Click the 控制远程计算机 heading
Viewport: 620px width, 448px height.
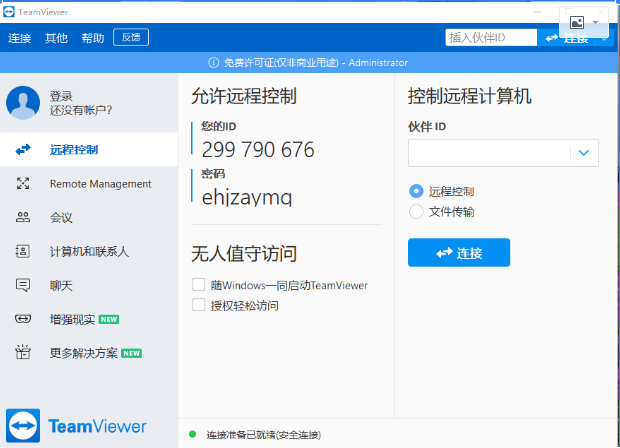tap(469, 96)
